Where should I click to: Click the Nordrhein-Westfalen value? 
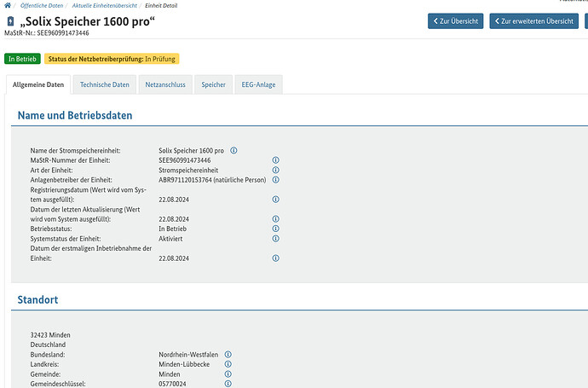[x=188, y=354]
